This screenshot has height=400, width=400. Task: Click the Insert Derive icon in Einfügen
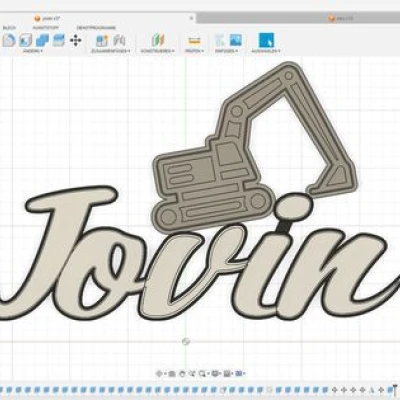219,40
